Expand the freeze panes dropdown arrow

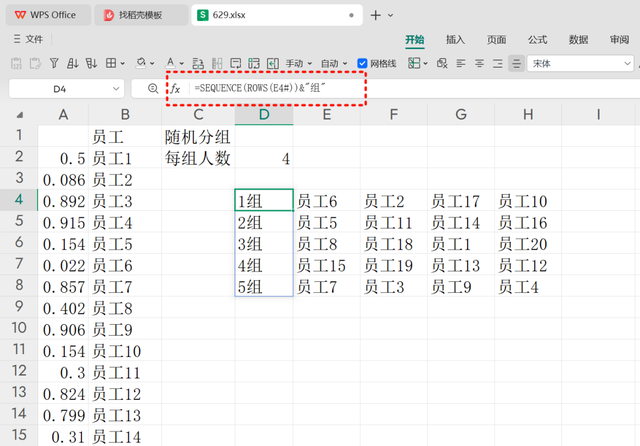tap(426, 64)
